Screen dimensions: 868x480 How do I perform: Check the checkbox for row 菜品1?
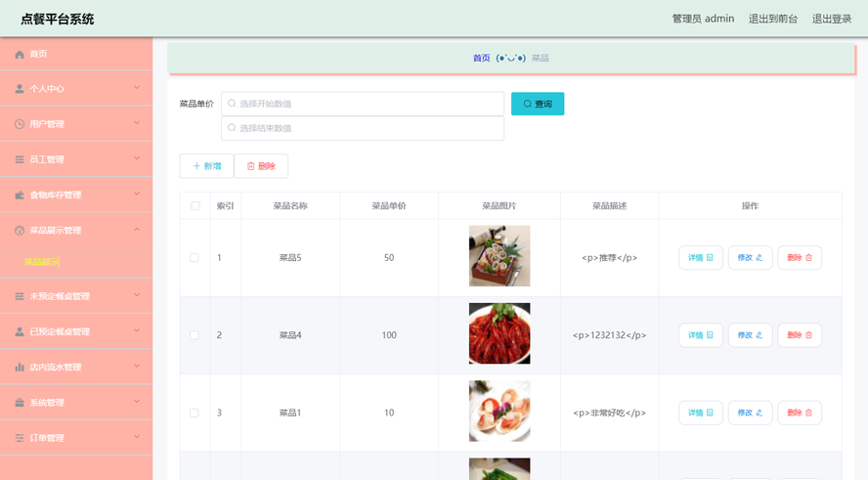tap(195, 413)
